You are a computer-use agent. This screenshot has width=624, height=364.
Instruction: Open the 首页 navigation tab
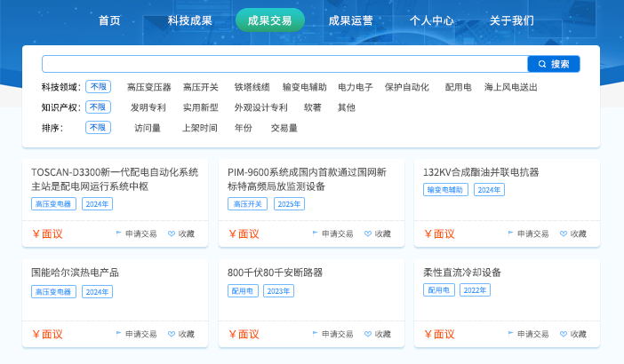tap(109, 20)
